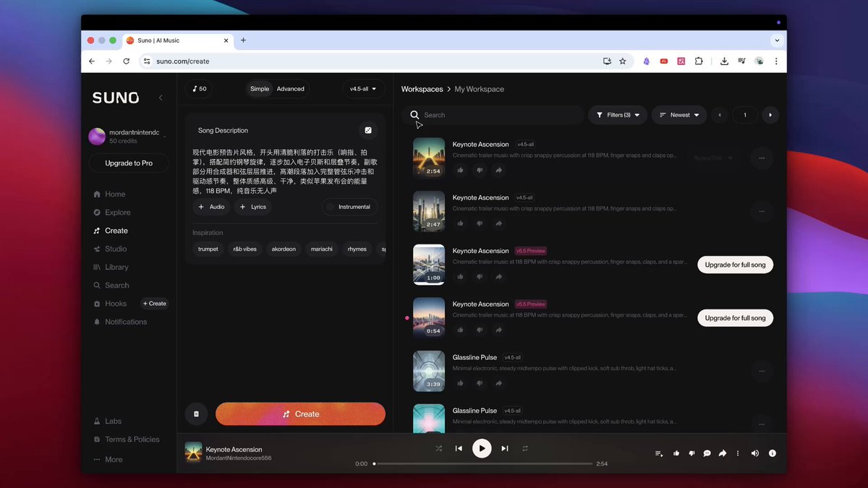Like the 2:47 Keynote Ascension song
The width and height of the screenshot is (868, 488).
(x=460, y=224)
